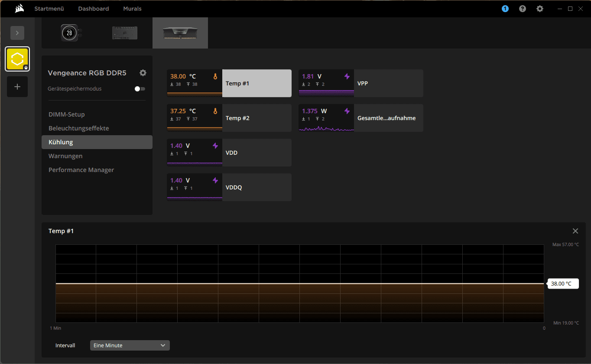591x364 pixels.
Task: Select the Temp #2 sensor card
Action: pos(229,118)
